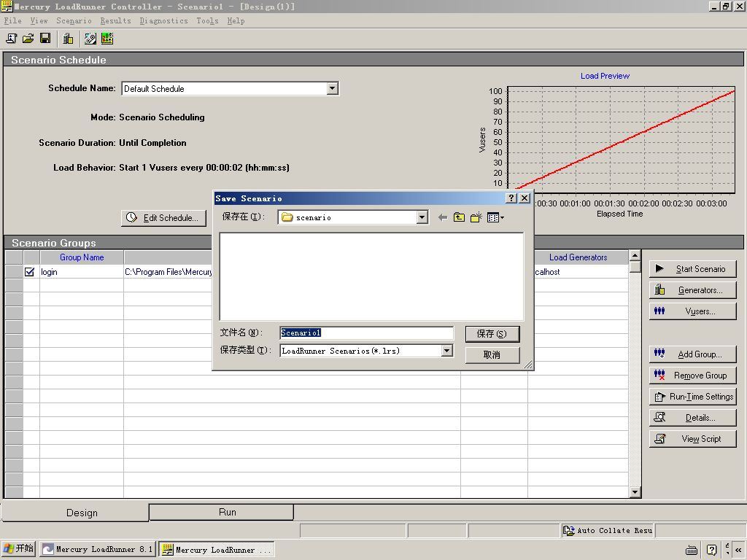Switch to the Design tab
This screenshot has width=747, height=560.
pos(76,513)
